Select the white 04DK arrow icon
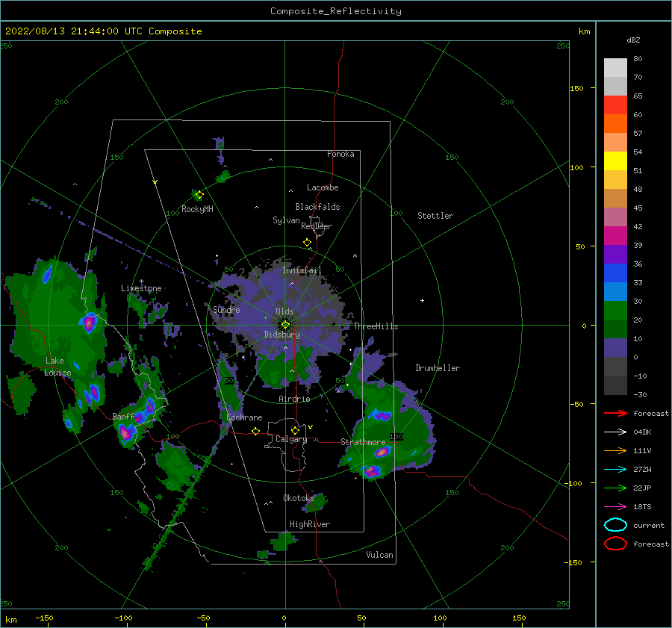Viewport: 672px width, 628px height. click(615, 432)
